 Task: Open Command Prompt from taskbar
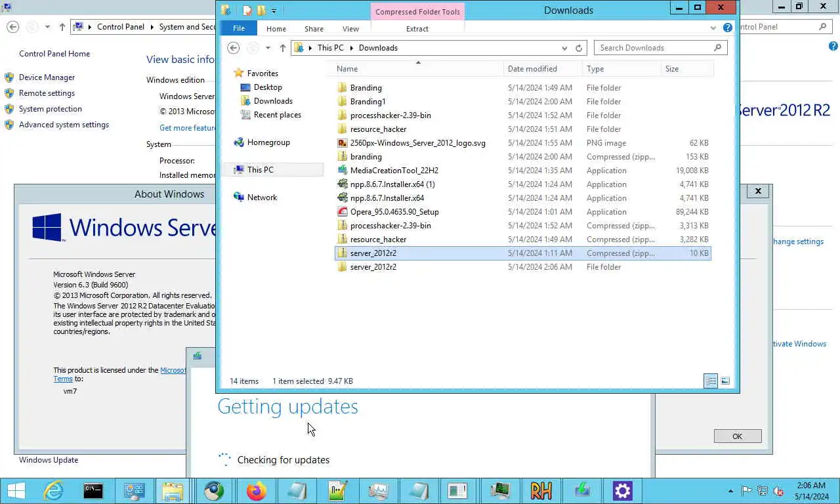coord(93,491)
